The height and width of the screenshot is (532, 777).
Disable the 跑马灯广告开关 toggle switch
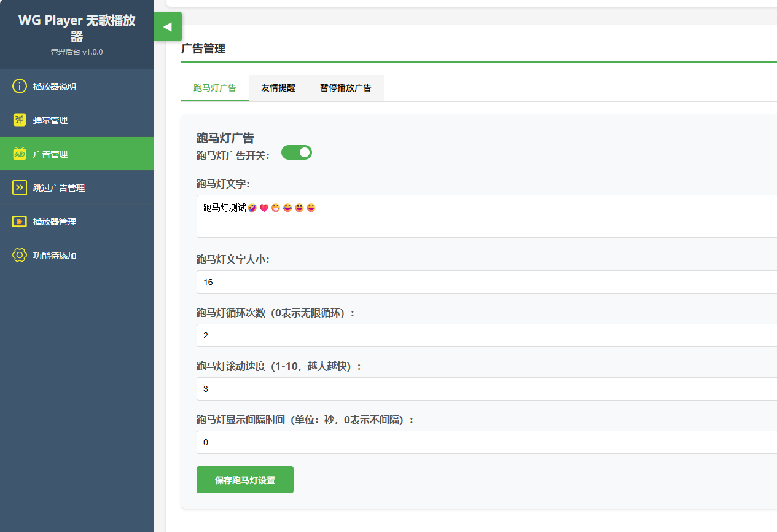(x=297, y=152)
